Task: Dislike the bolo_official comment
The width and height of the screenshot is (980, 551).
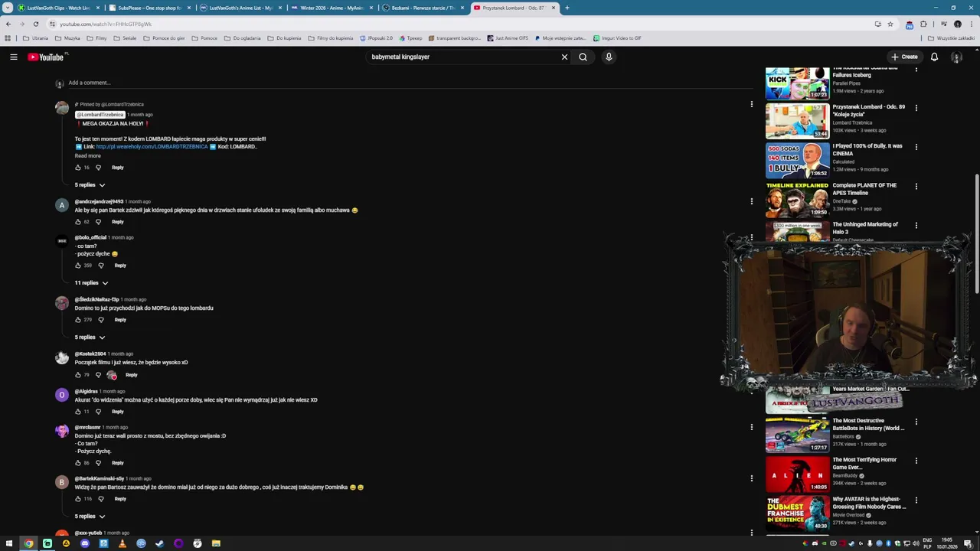Action: click(x=101, y=266)
